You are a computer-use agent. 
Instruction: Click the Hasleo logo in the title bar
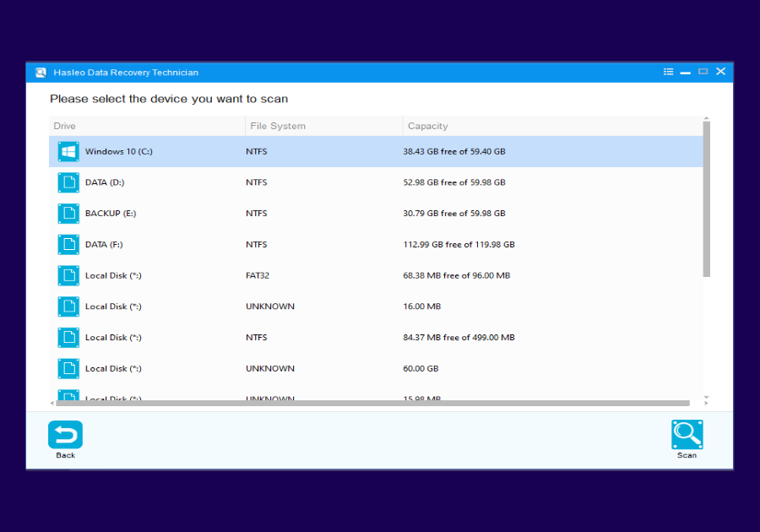pyautogui.click(x=40, y=72)
